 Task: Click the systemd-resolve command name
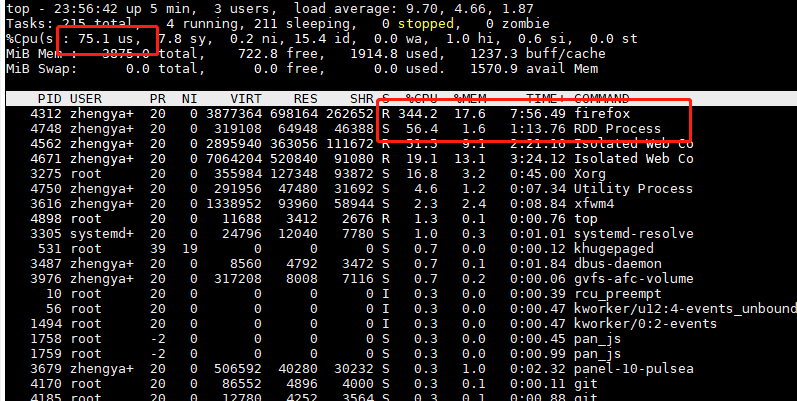[633, 234]
